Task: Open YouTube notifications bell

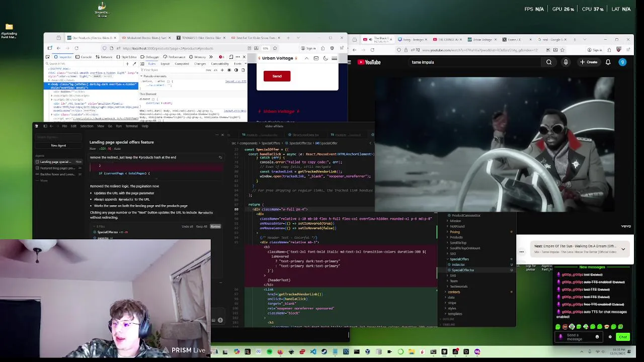Action: click(608, 62)
